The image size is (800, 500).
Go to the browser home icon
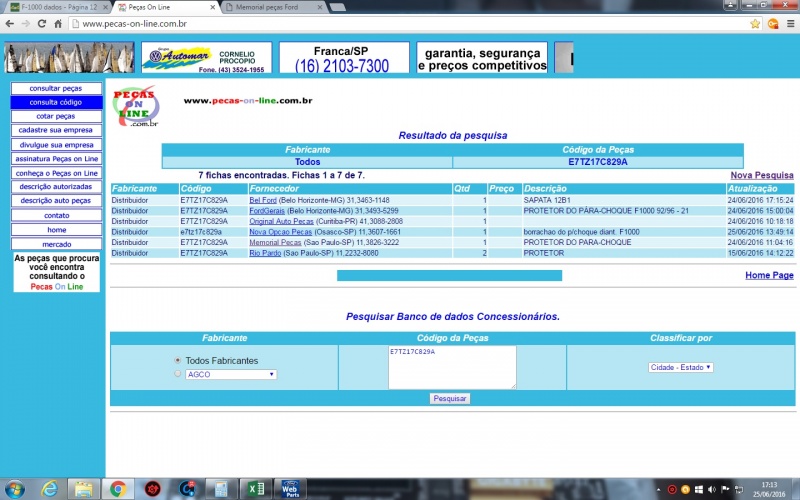tap(58, 23)
